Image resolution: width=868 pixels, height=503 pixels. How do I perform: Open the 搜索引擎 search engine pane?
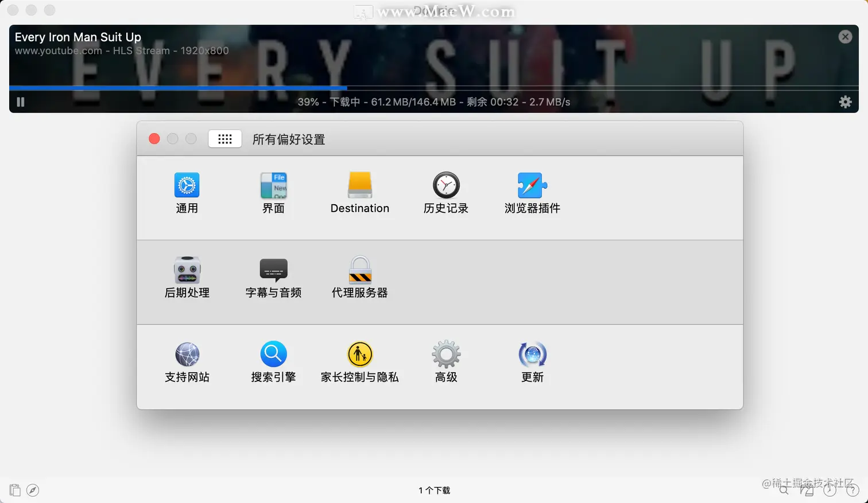[273, 362]
